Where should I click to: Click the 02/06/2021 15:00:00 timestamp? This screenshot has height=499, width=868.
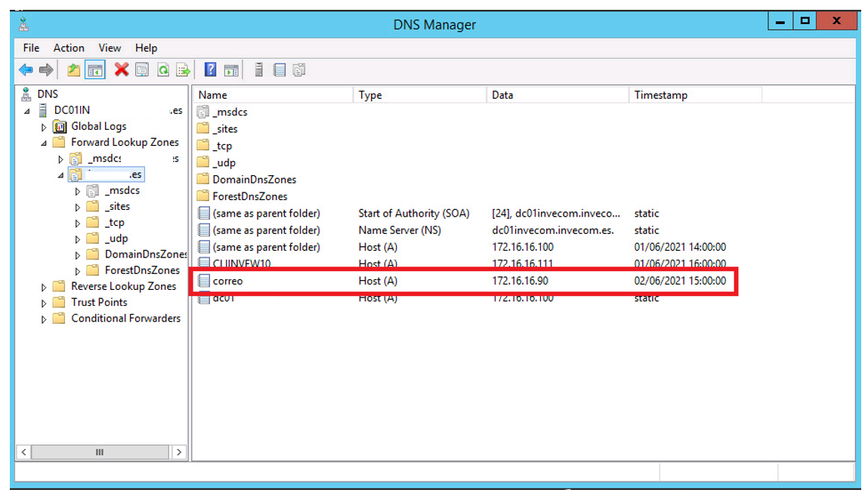[x=680, y=281]
